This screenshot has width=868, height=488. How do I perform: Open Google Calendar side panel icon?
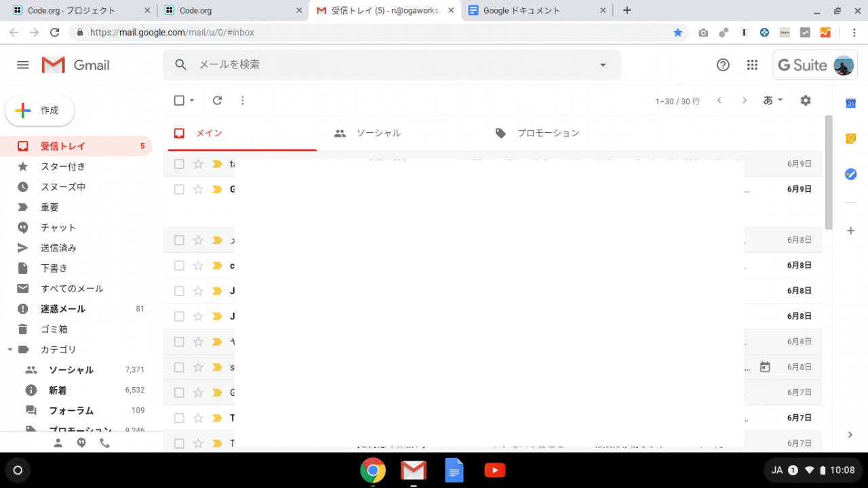coord(850,103)
